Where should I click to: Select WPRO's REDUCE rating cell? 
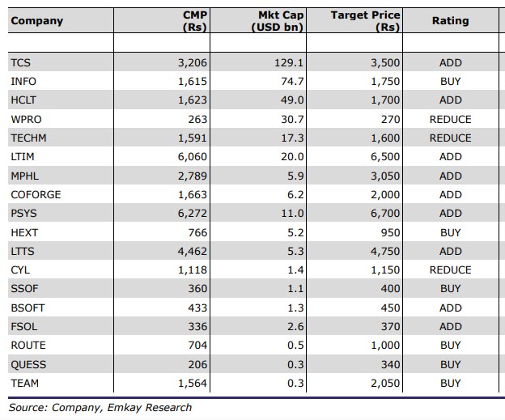coord(450,119)
